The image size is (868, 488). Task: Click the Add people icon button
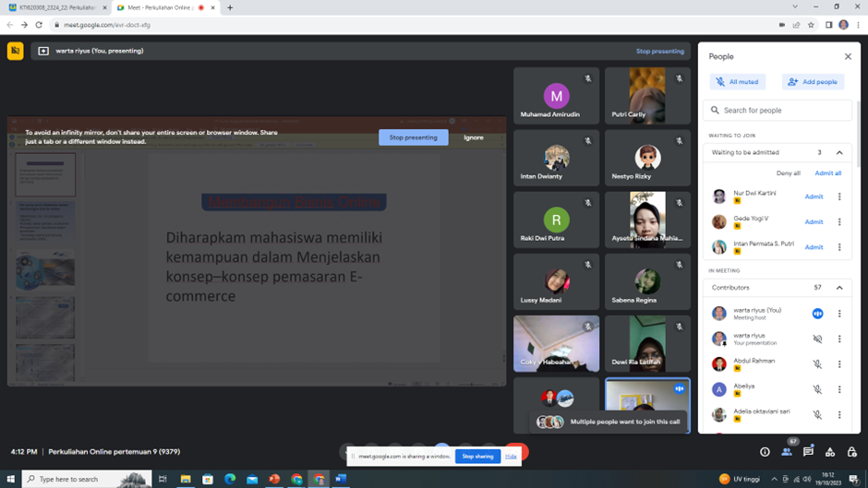coord(813,82)
